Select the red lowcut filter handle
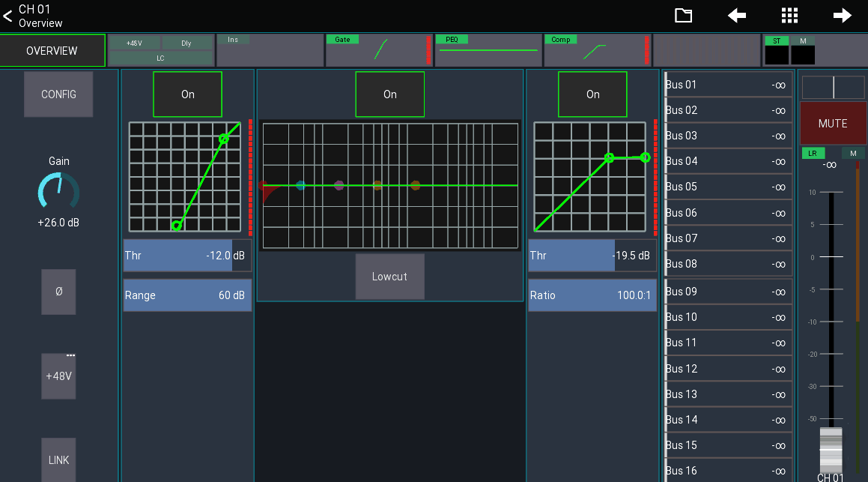Viewport: 868px width, 482px height. point(264,186)
